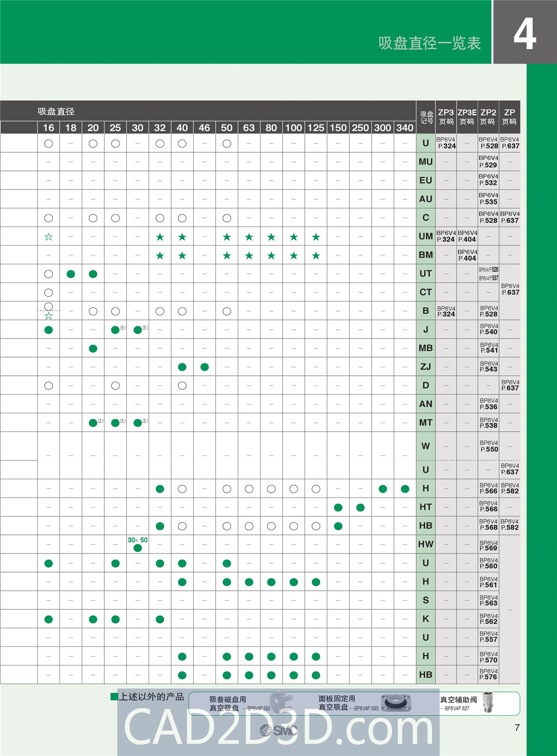The height and width of the screenshot is (756, 557).
Task: Click the diameter column header 46
Action: point(204,128)
